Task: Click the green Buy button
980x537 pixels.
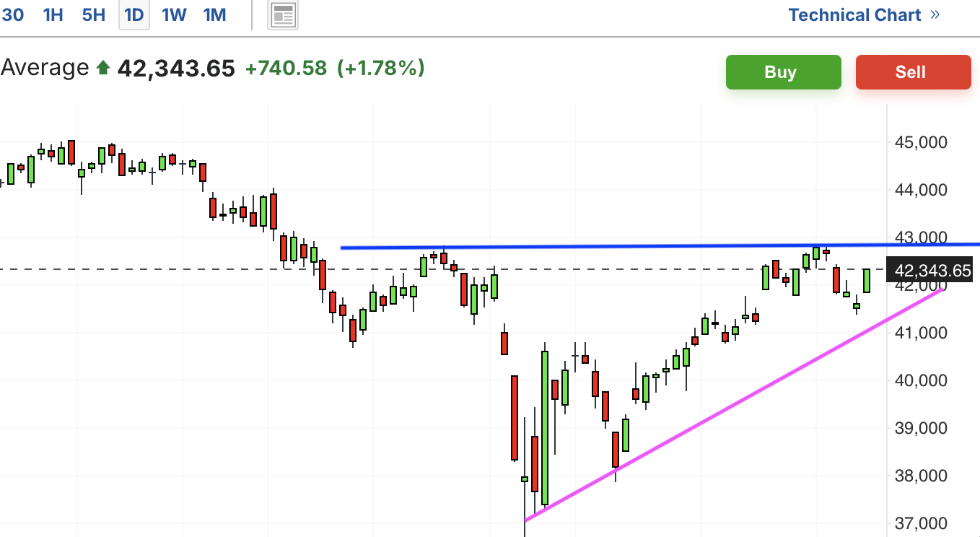Action: click(x=784, y=72)
